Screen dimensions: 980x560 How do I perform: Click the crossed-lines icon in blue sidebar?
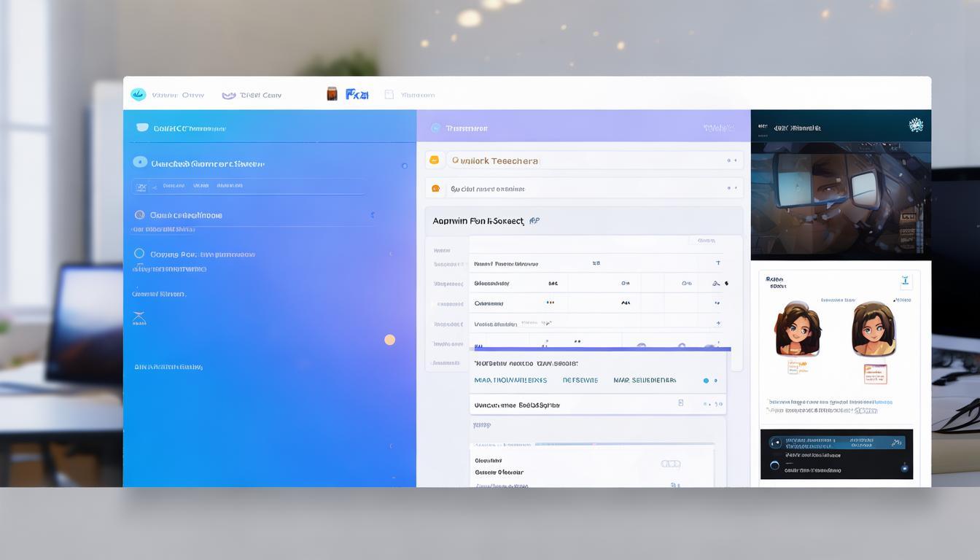pyautogui.click(x=139, y=318)
